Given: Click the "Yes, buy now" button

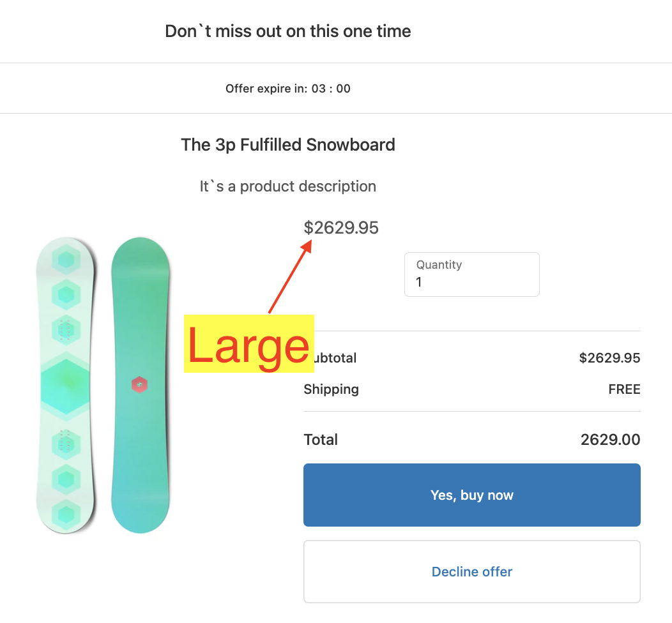Looking at the screenshot, I should pyautogui.click(x=471, y=495).
